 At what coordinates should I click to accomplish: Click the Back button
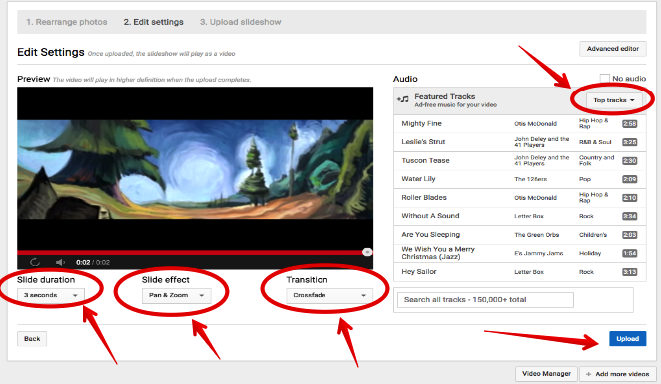(x=32, y=338)
